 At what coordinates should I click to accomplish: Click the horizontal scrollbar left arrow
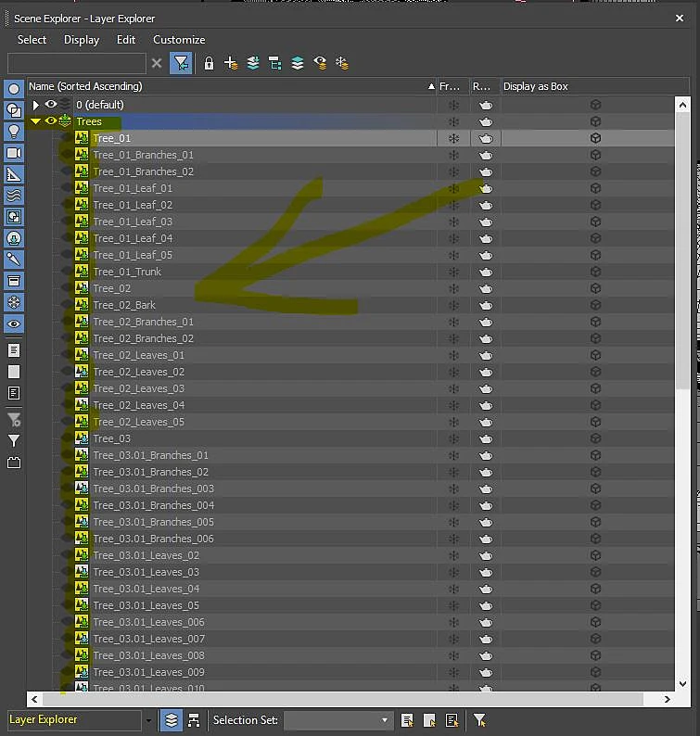click(x=34, y=699)
